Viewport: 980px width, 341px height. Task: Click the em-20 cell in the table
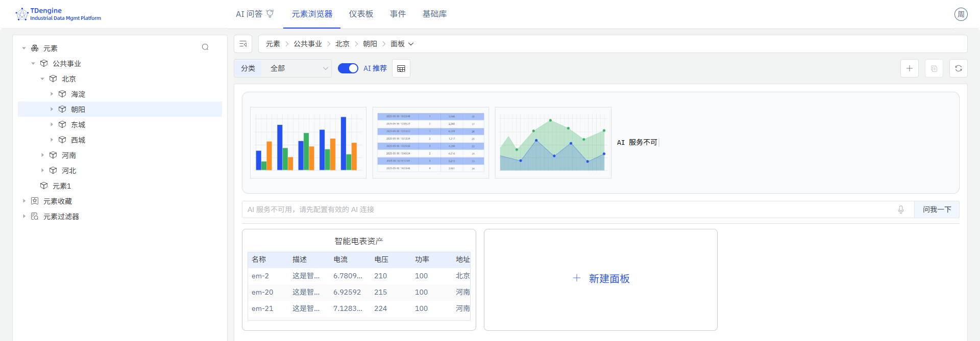pyautogui.click(x=262, y=292)
